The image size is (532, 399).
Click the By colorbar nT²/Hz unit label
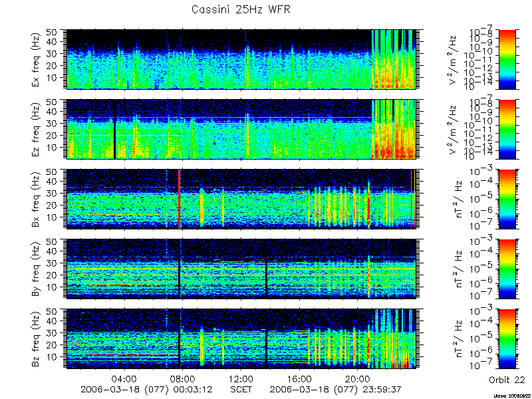click(459, 269)
